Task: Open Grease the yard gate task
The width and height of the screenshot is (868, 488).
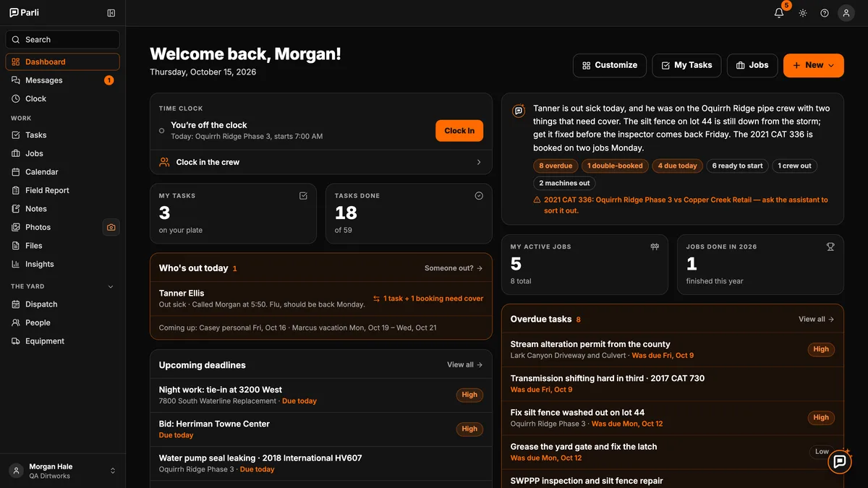Action: (x=673, y=452)
